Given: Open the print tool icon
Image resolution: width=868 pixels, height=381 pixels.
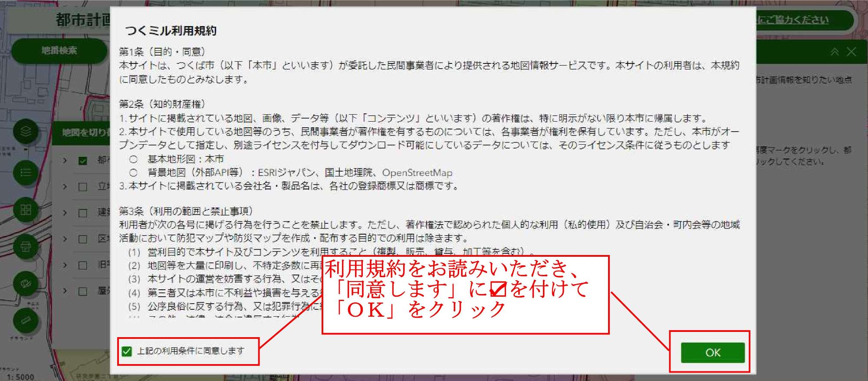Looking at the screenshot, I should (x=26, y=247).
